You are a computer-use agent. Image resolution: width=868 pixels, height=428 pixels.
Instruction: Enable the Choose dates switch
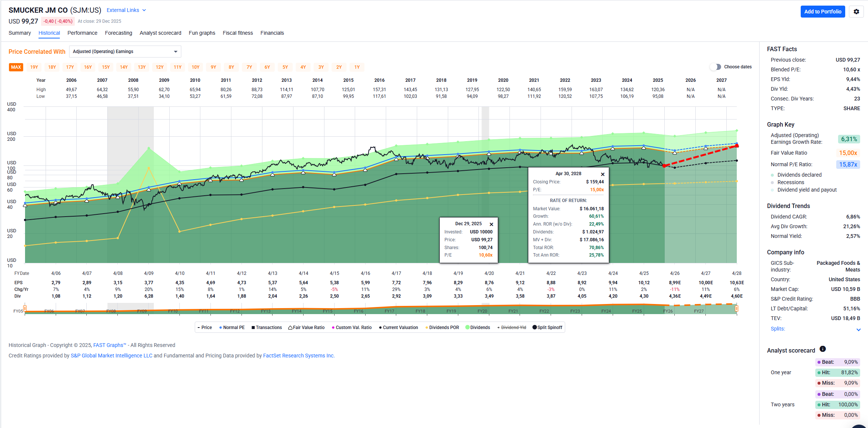point(715,67)
